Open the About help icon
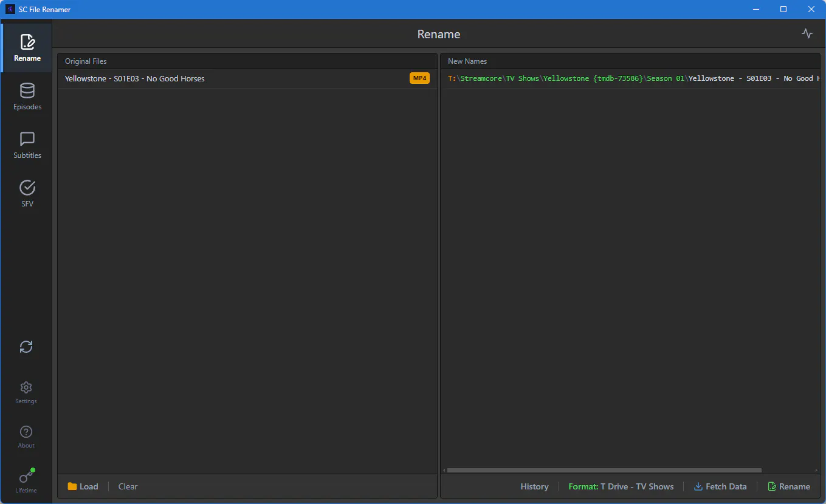 point(26,437)
